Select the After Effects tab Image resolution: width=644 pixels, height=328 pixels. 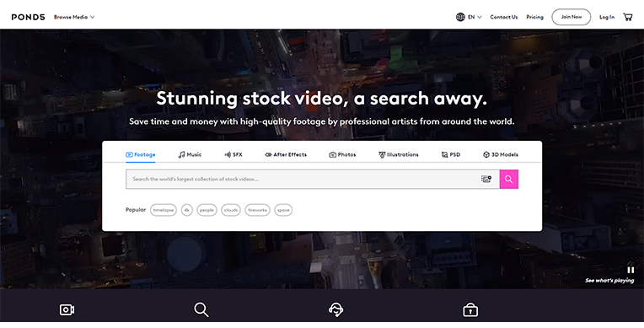click(x=286, y=154)
